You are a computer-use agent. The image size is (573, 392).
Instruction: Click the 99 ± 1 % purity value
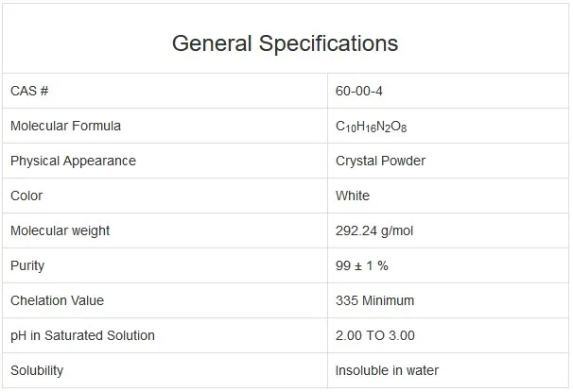362,265
